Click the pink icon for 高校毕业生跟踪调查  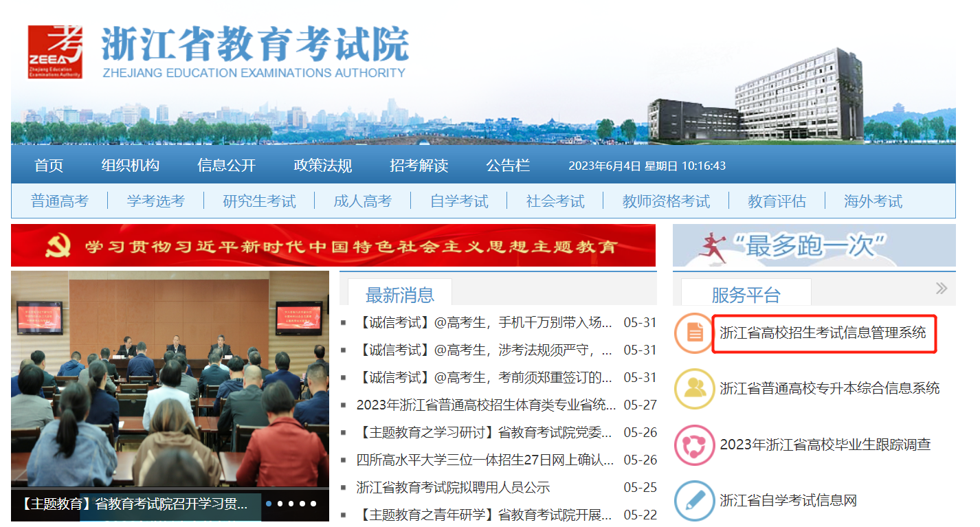pos(694,445)
